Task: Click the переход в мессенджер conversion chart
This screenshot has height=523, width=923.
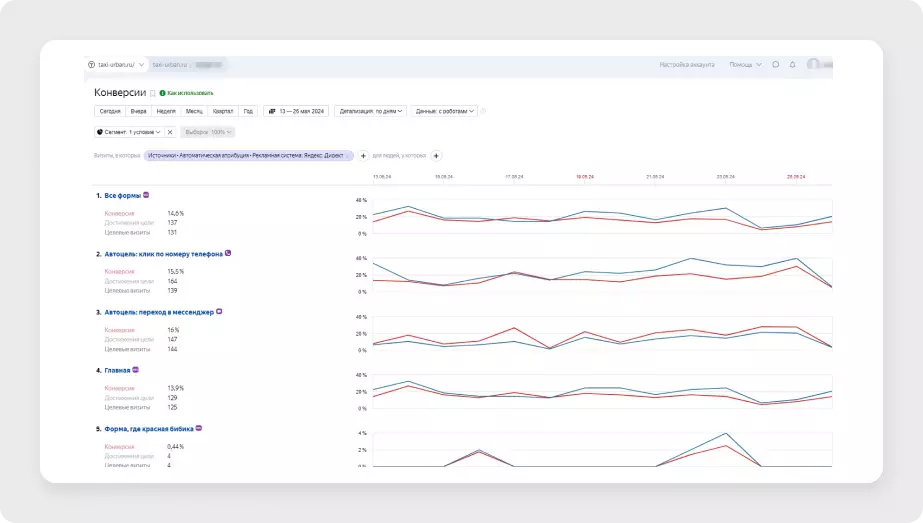Action: [602, 333]
